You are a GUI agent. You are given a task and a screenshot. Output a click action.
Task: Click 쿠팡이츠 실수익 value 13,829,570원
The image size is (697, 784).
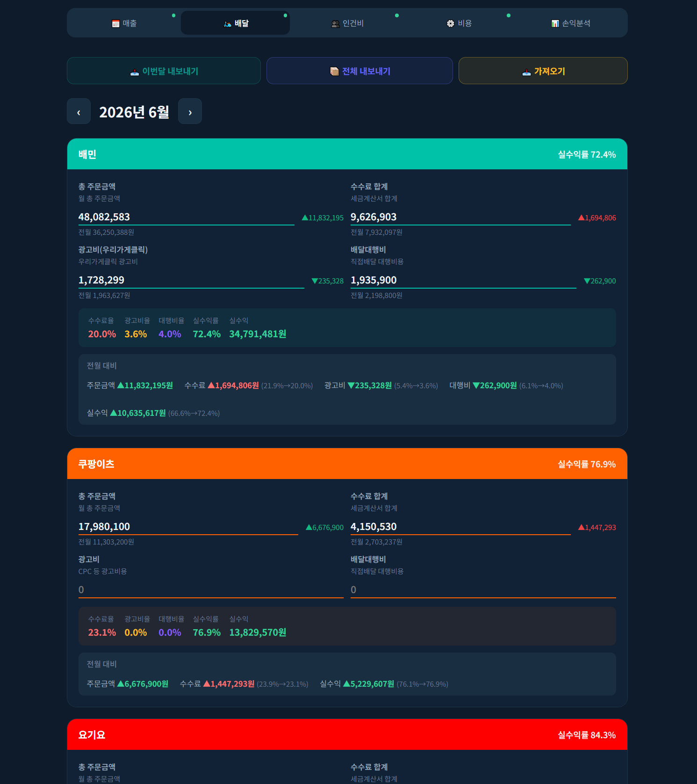[x=258, y=632]
